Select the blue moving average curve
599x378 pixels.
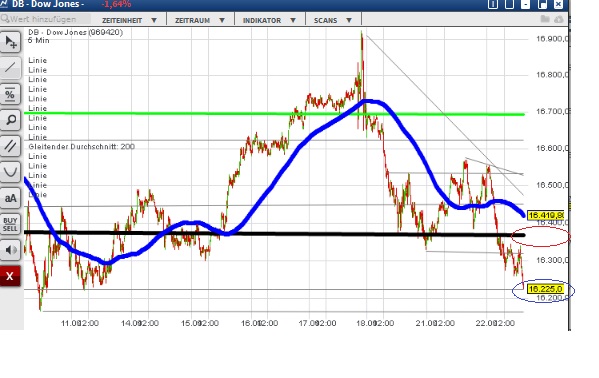274,183
